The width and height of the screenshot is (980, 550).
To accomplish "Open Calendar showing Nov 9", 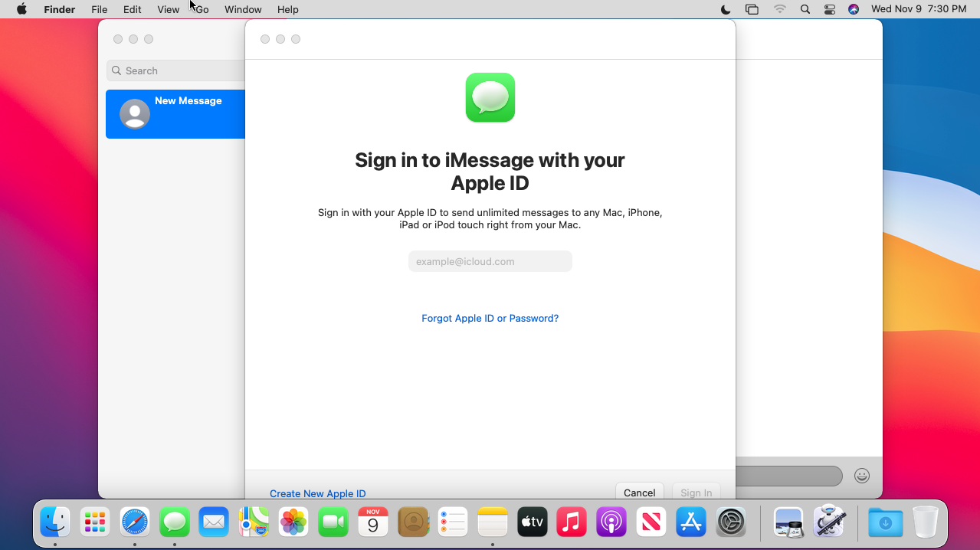I will (x=373, y=522).
